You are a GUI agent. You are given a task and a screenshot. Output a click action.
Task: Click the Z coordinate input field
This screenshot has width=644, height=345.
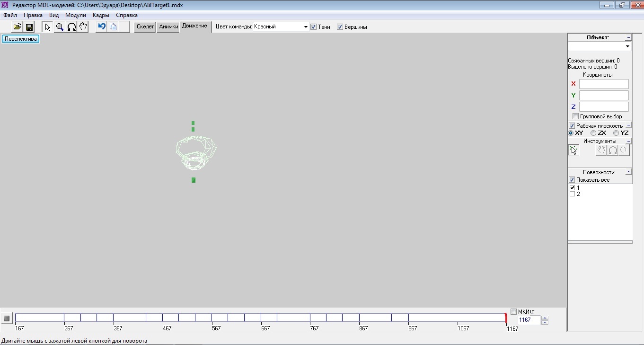pos(604,106)
